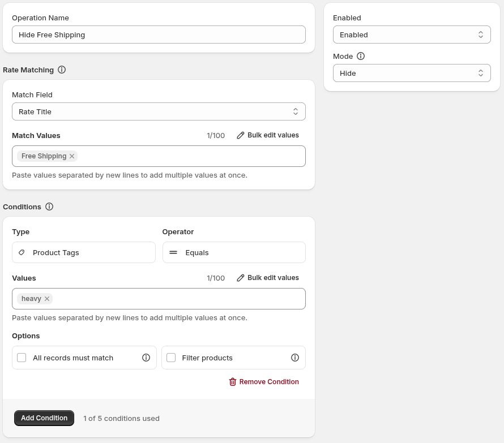
Task: Open the Match Field Rate Title dropdown
Action: (159, 111)
